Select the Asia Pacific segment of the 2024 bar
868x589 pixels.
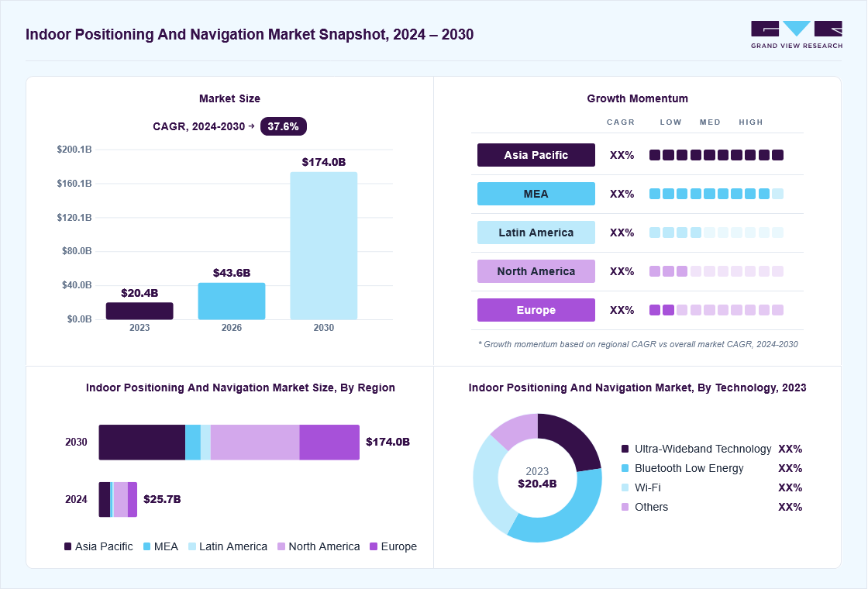(x=105, y=499)
